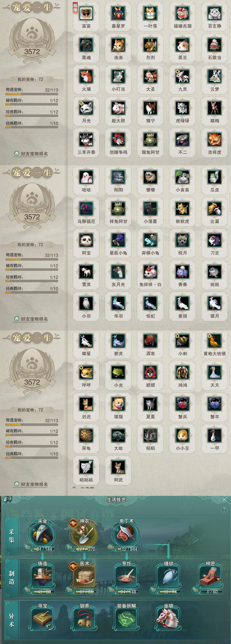The image size is (231, 644).
Task: Select the 阿宝 panda pet thumbnail
Action: tap(86, 240)
